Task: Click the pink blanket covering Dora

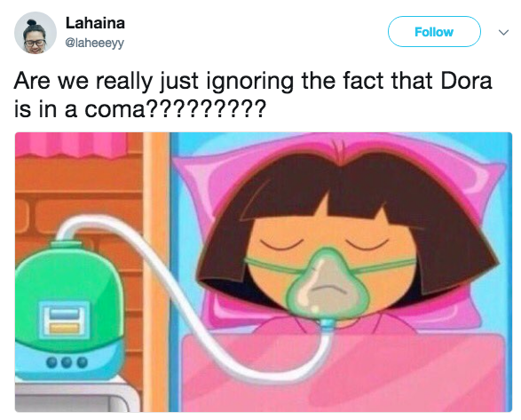Action: [x=343, y=372]
